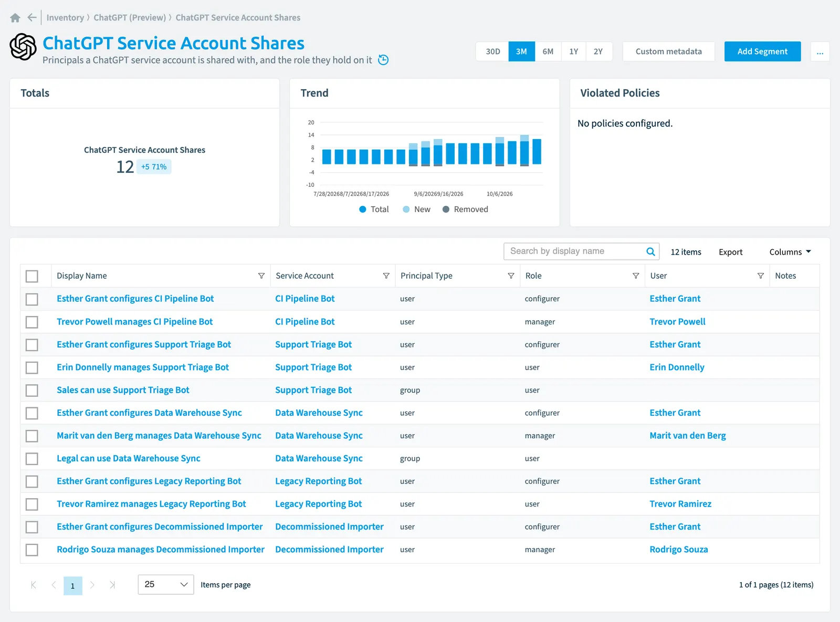Image resolution: width=840 pixels, height=622 pixels.
Task: Go to the next page arrow
Action: tap(92, 585)
